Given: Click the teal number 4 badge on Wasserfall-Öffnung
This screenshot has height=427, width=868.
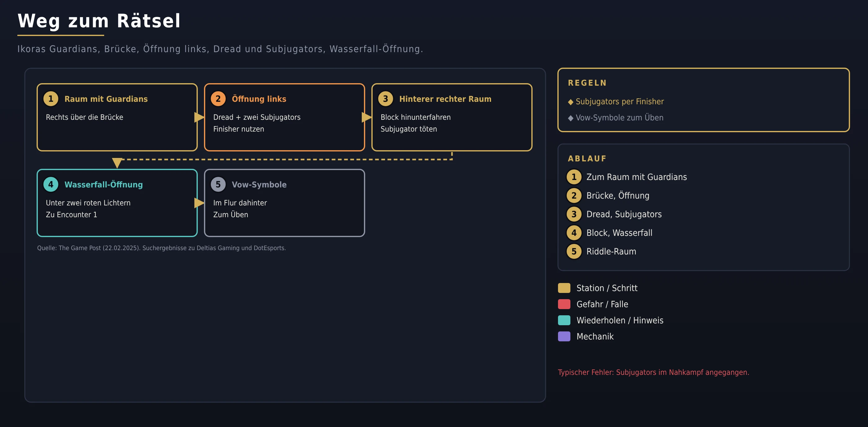Looking at the screenshot, I should tap(51, 185).
